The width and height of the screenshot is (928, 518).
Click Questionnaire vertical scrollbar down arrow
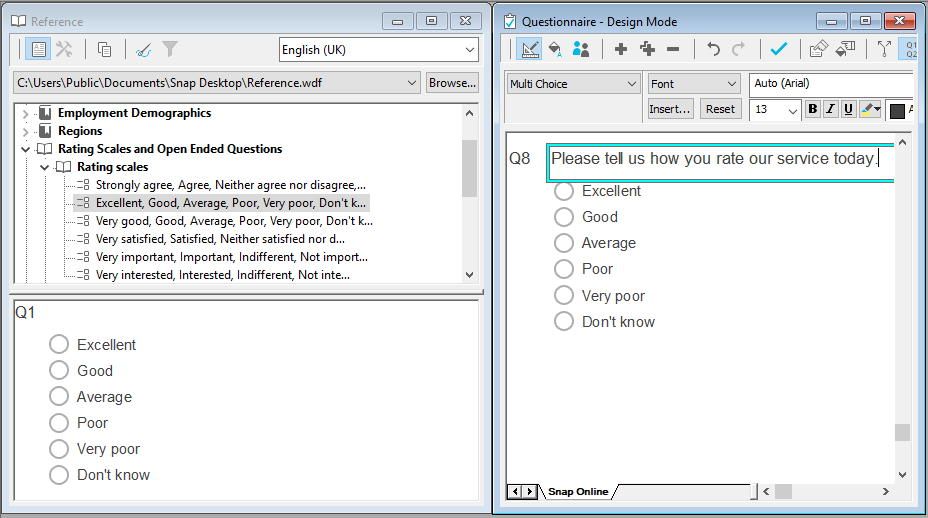pos(902,474)
